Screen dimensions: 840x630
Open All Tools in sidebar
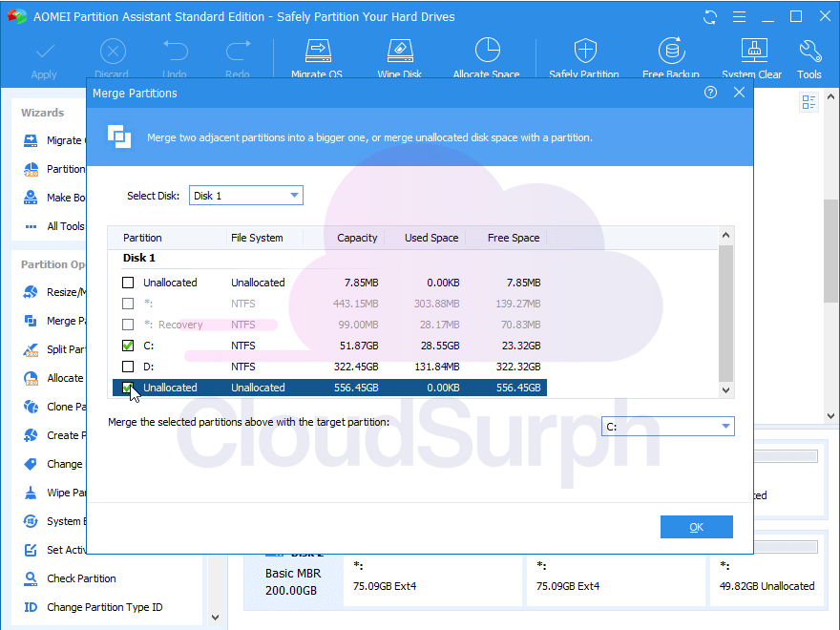53,226
